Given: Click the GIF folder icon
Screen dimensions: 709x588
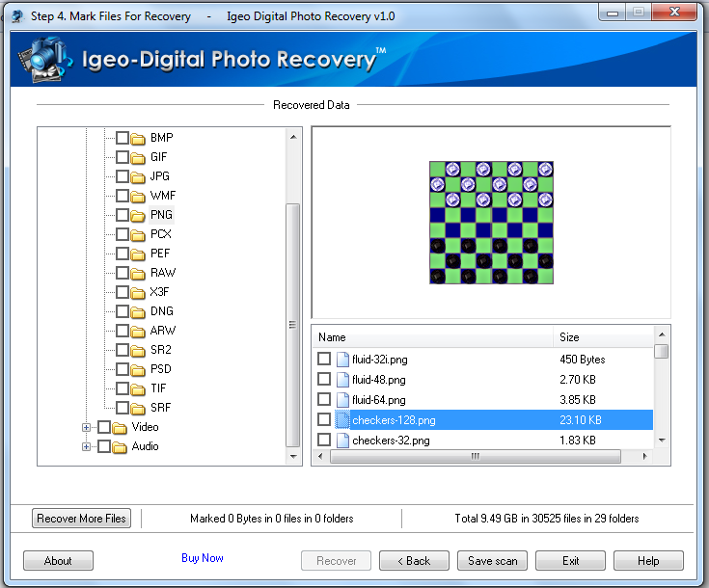Looking at the screenshot, I should tap(138, 158).
